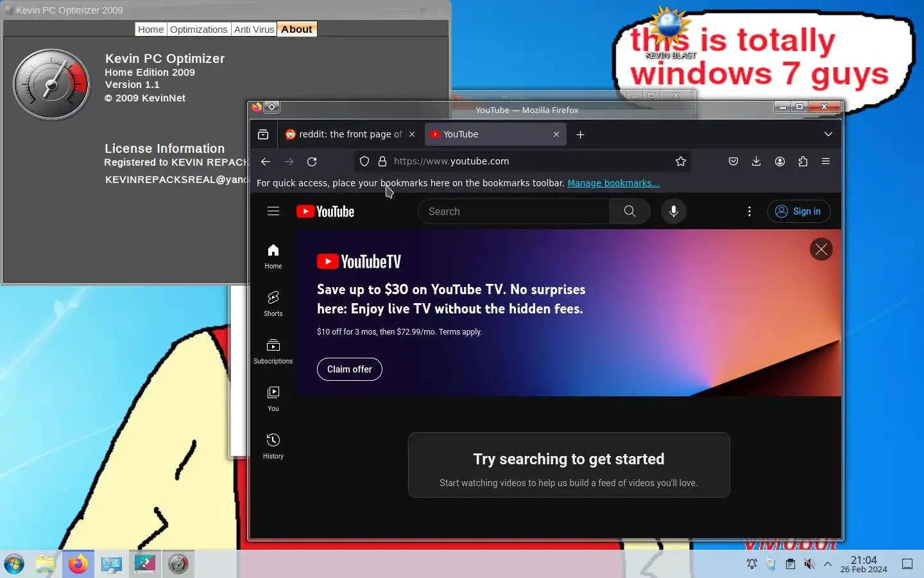Open the YouTube Home sidebar item

pos(273,256)
